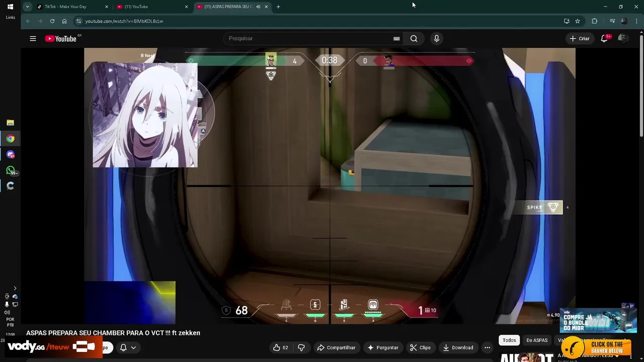Click the POR PTB language indicator
The height and width of the screenshot is (362, 644).
(x=10, y=322)
